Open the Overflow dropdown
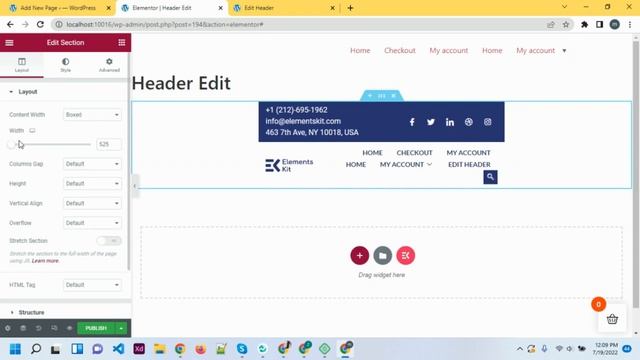Viewport: 640px width, 360px height. coord(92,223)
